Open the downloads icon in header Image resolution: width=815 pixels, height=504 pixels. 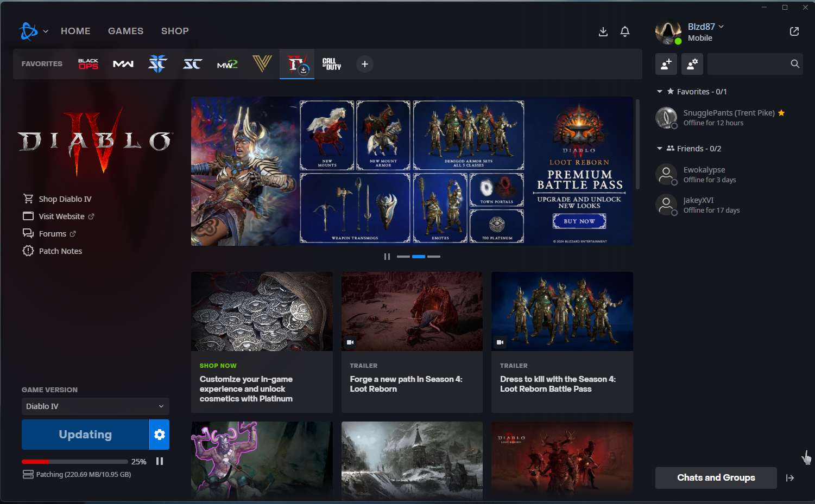coord(603,31)
